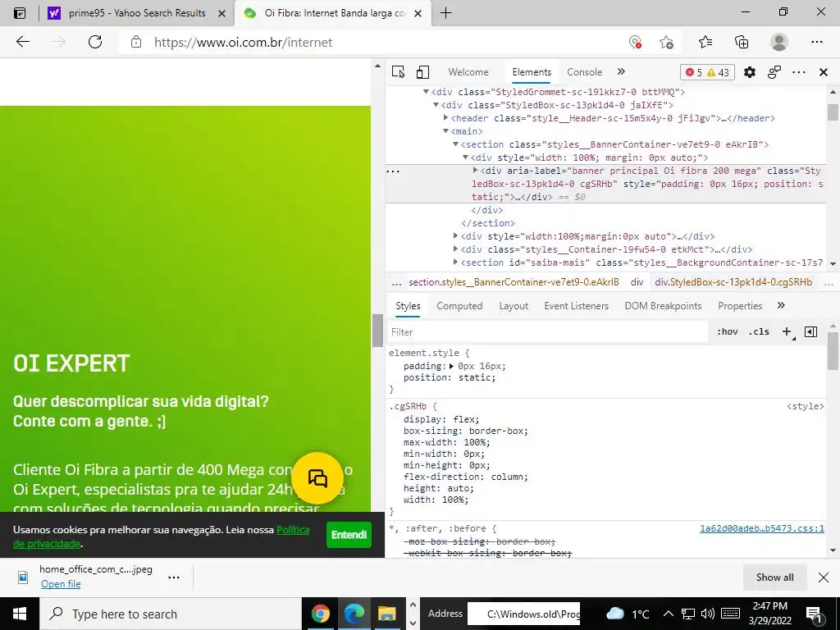Screen dimensions: 840x630
Task: Collapse the StyledGrommet div node
Action: click(x=426, y=92)
